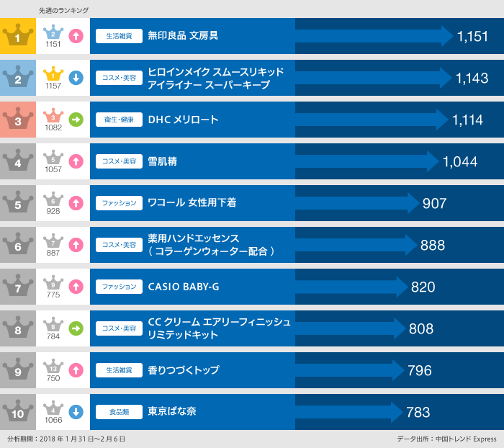Click blue down arrow in rank 2 row
The image size is (504, 448).
tap(76, 78)
